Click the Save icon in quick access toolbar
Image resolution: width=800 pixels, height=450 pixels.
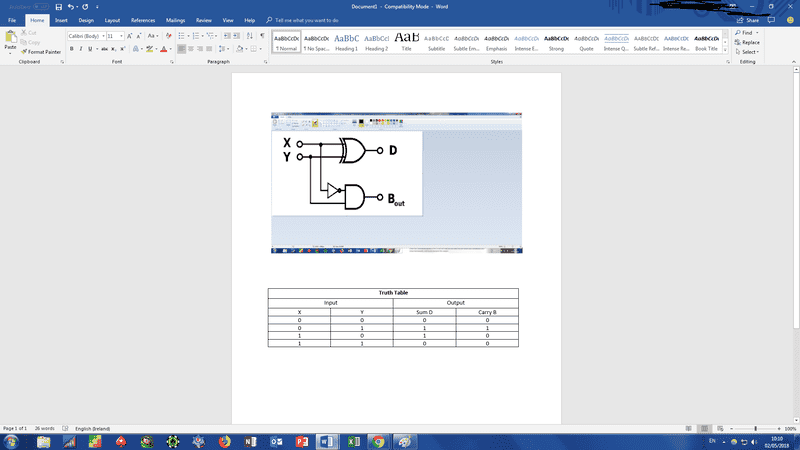coord(58,6)
